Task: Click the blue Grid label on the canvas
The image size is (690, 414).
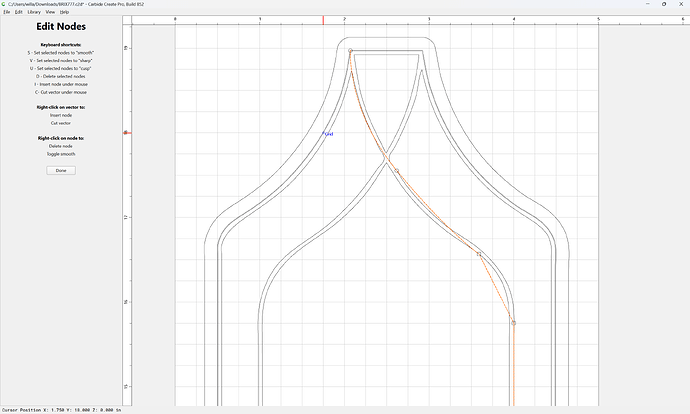Action: click(x=329, y=134)
